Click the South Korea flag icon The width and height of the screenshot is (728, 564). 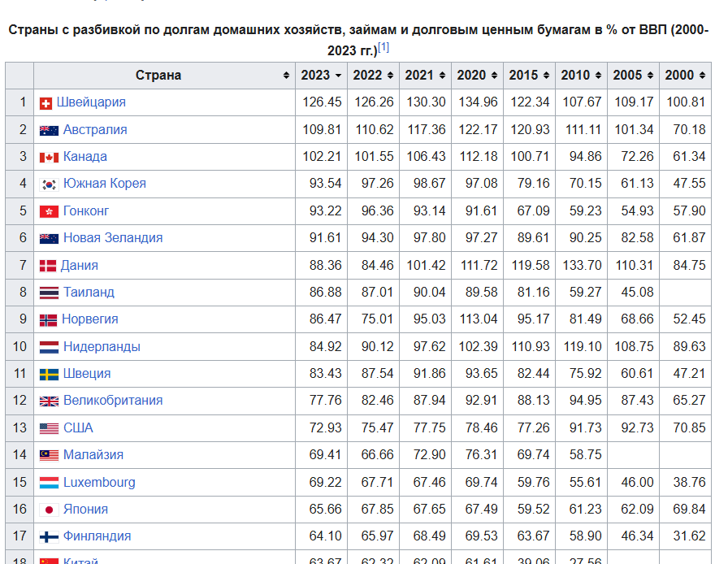[x=49, y=184]
